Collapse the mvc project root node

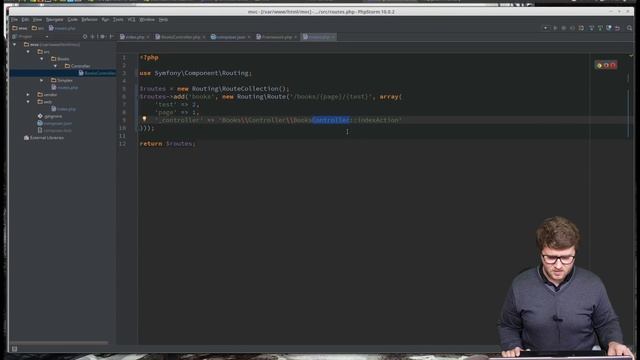15,44
